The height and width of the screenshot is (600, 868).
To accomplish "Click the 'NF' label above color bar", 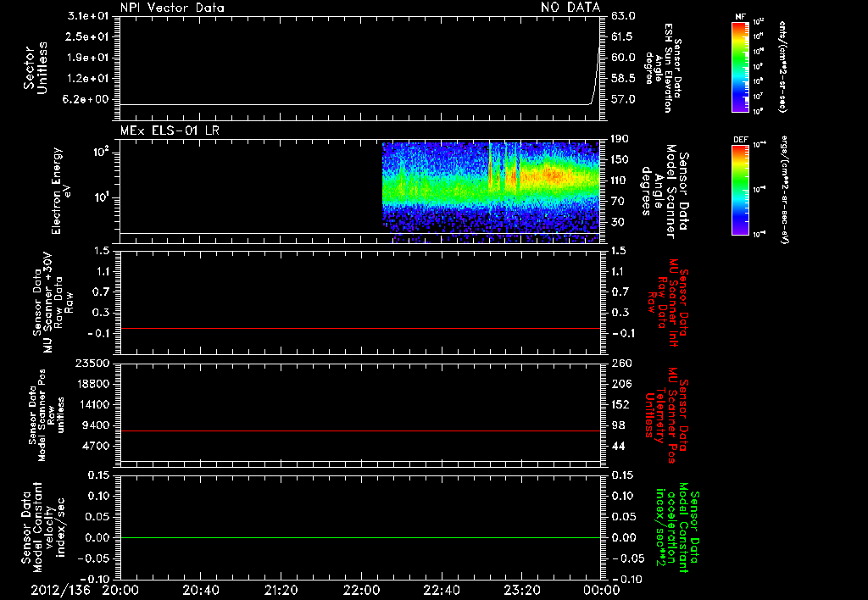I will pyautogui.click(x=740, y=17).
